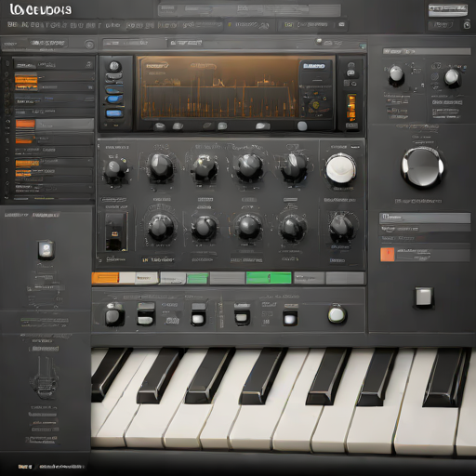Click the fourth knob in the upper knob row
Image resolution: width=476 pixels, height=476 pixels.
tap(249, 166)
